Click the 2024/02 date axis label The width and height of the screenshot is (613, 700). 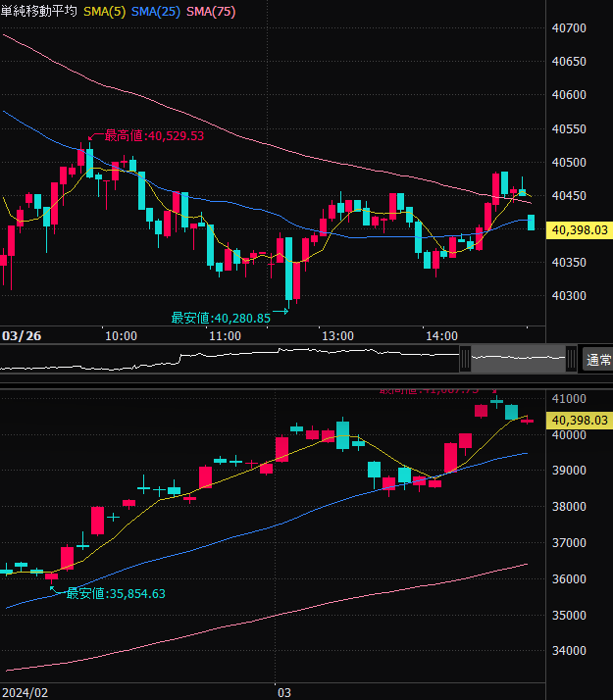25,692
